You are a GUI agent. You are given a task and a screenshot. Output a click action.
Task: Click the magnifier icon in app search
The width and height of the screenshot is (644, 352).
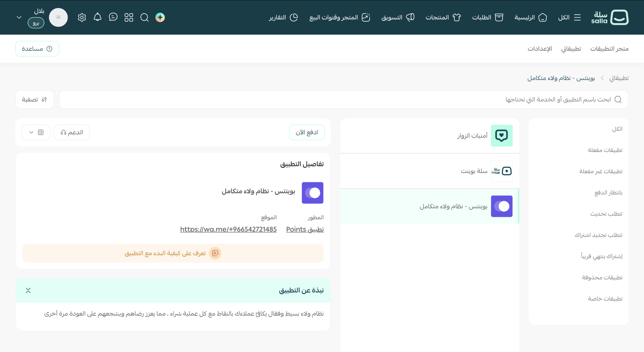tap(618, 99)
